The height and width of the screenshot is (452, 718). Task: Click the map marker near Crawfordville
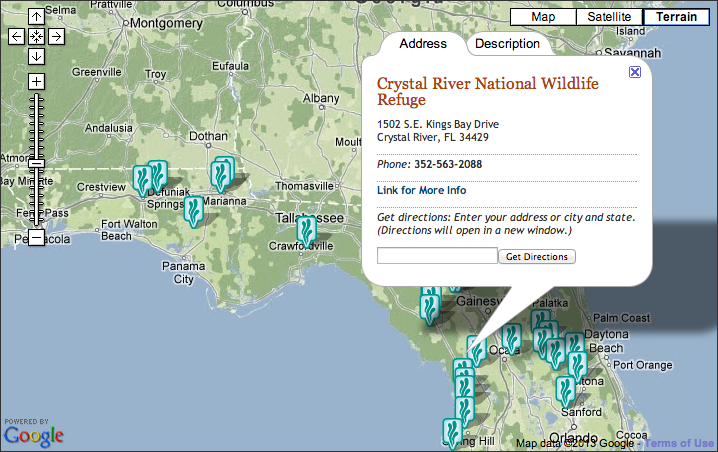[x=306, y=230]
